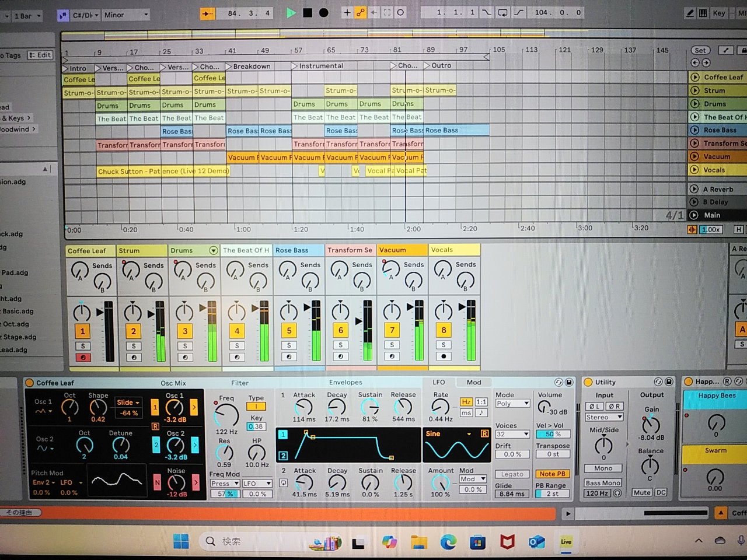
Task: Click the Coffee Leaf device hot-swap icon
Action: (x=558, y=382)
